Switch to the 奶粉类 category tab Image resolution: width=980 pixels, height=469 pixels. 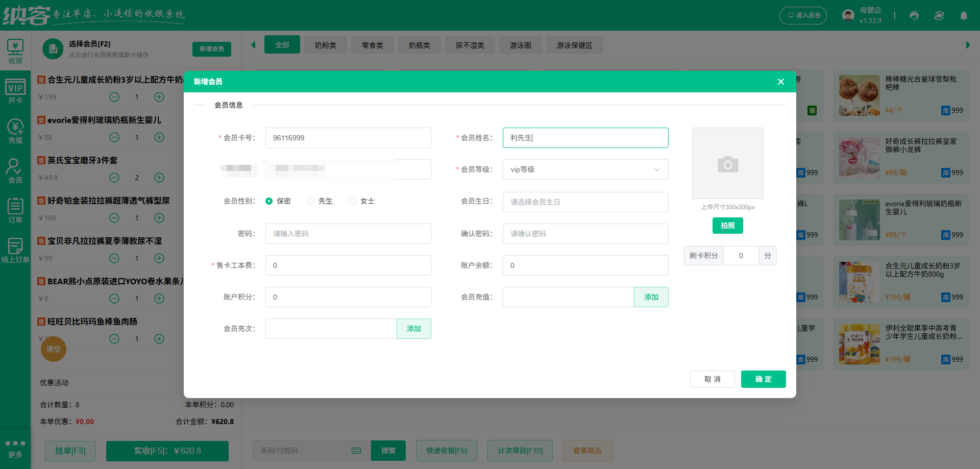(x=325, y=45)
